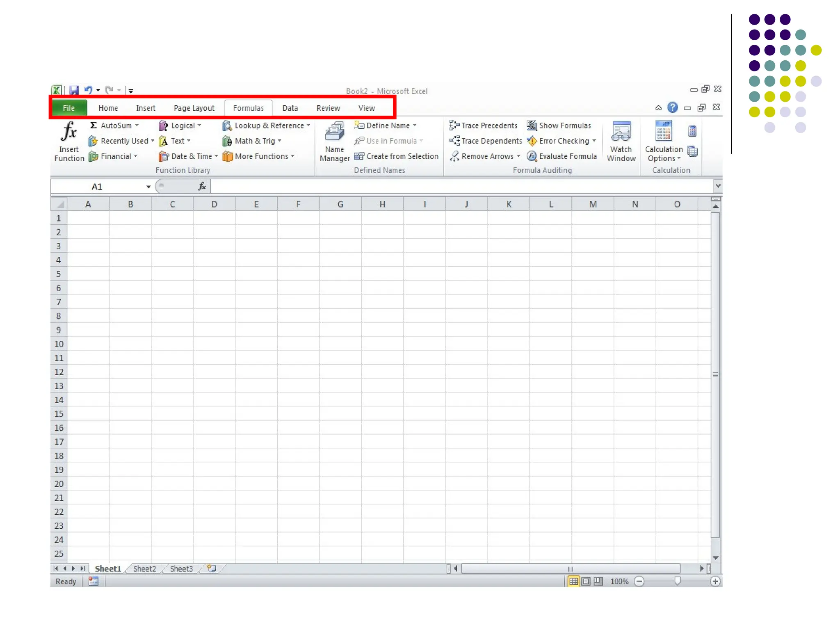The image size is (840, 630).
Task: Toggle Show Formulas
Action: [x=559, y=126]
